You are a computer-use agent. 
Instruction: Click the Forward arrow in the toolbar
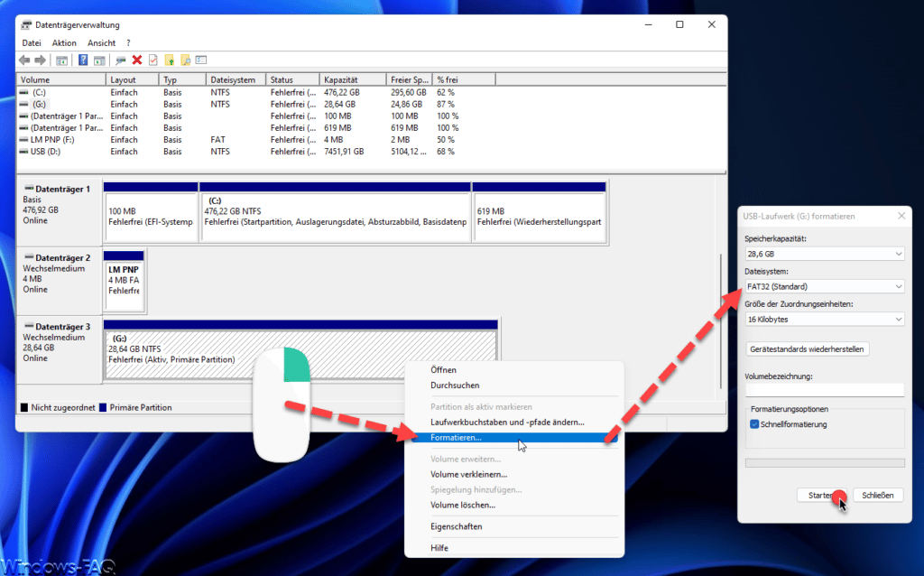[x=40, y=60]
